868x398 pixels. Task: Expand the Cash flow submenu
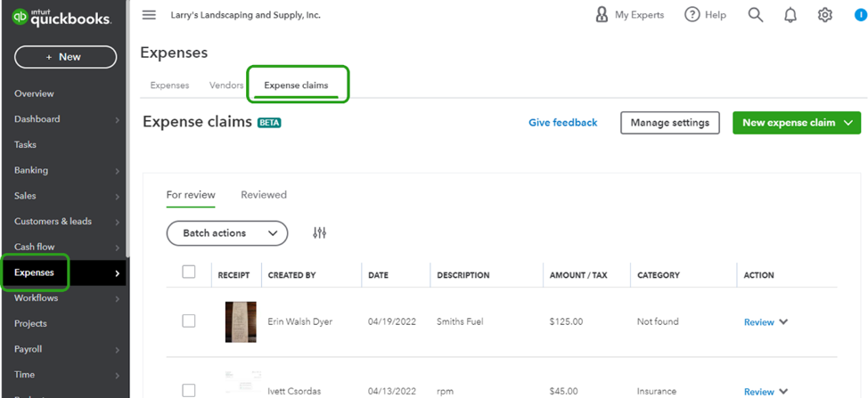[x=118, y=248]
